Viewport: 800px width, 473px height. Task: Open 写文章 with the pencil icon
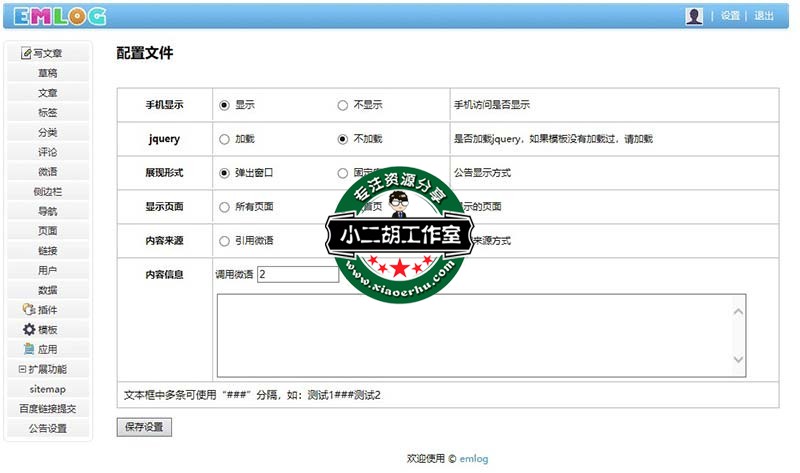tap(47, 53)
